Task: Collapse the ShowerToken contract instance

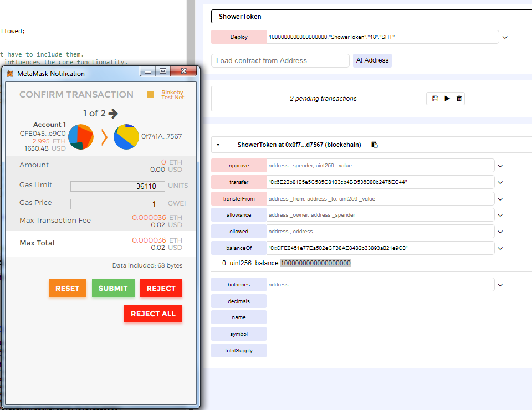Action: point(218,145)
